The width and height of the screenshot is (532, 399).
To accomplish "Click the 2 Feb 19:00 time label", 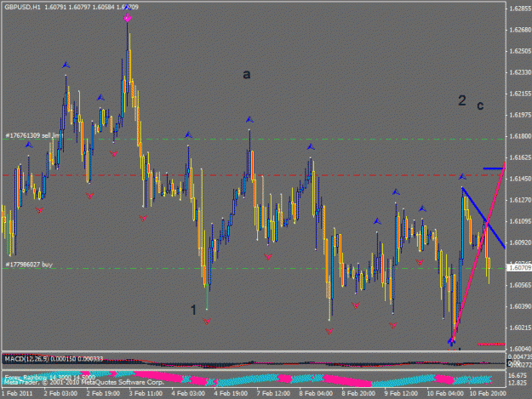I will pos(103,393).
